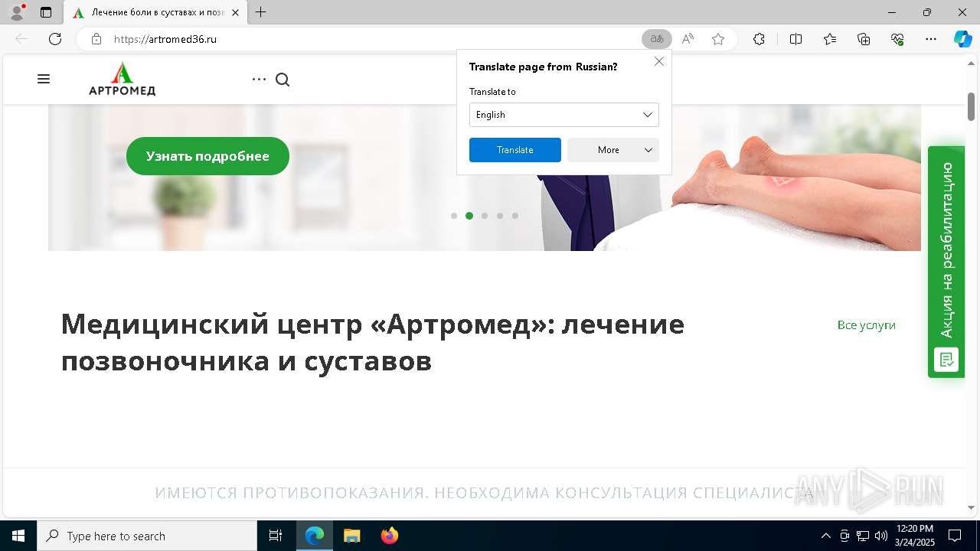Open the Windows Start menu
The image size is (980, 551).
coord(18,536)
